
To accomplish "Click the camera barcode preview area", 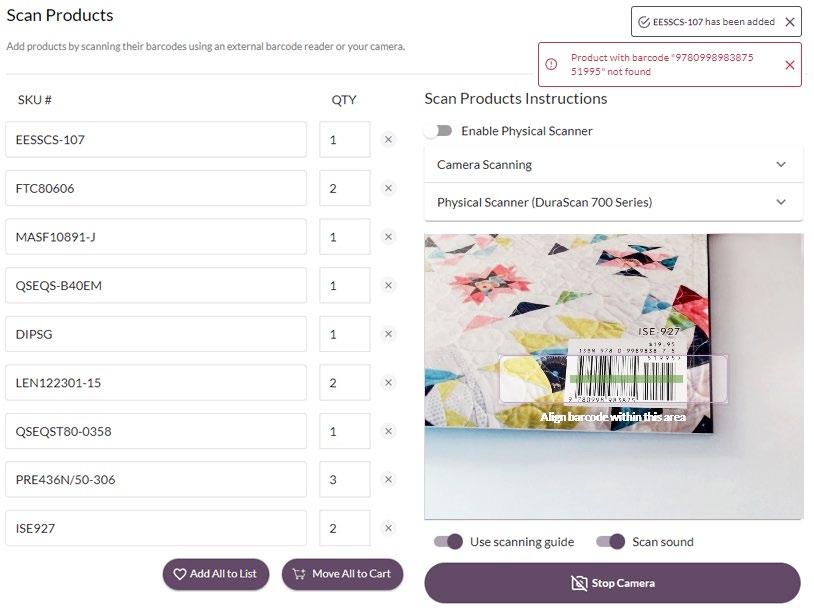I will [x=613, y=376].
